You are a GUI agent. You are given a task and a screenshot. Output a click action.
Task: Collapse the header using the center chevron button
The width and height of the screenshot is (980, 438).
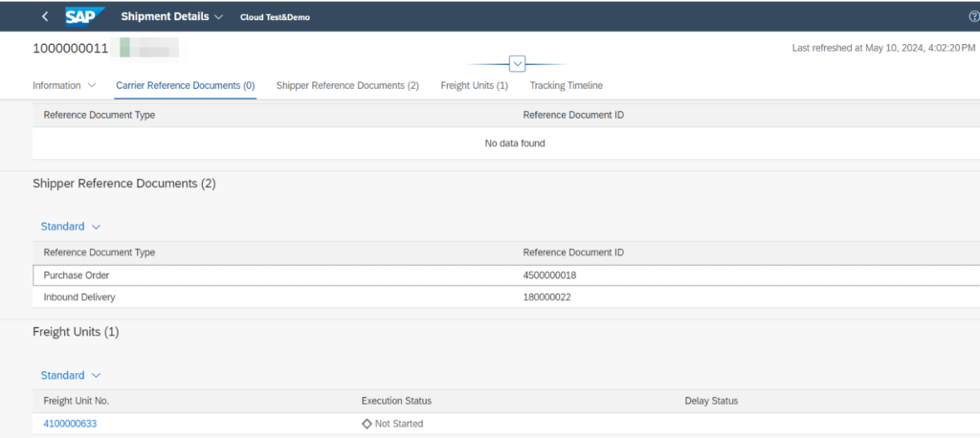click(x=518, y=64)
